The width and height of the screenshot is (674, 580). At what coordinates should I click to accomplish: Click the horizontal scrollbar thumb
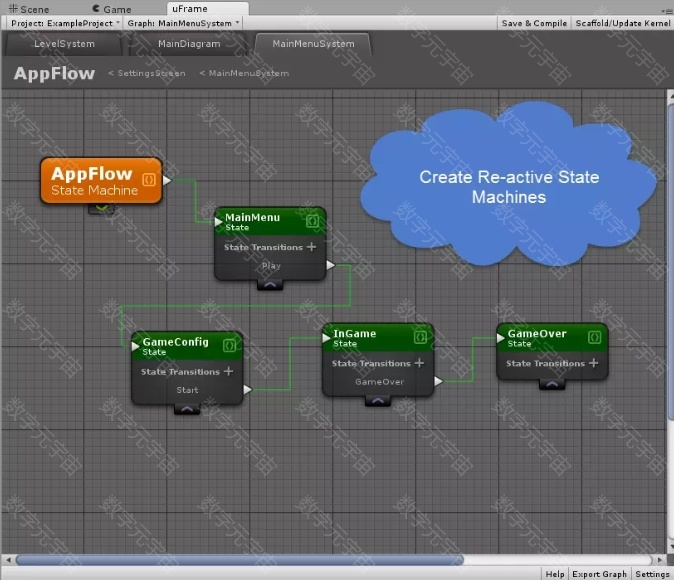pyautogui.click(x=240, y=560)
